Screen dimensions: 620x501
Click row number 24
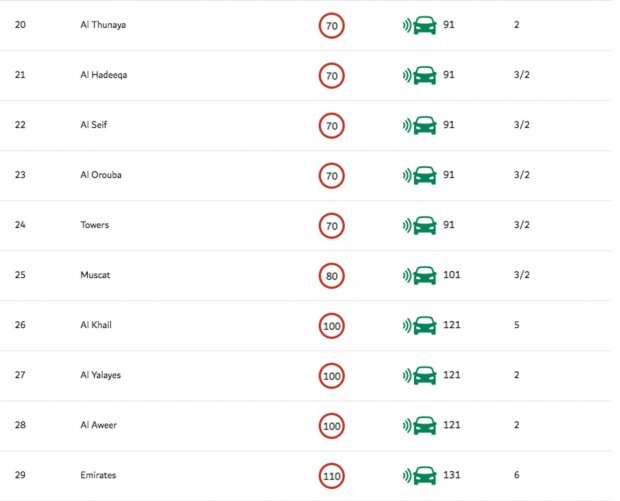pos(20,225)
